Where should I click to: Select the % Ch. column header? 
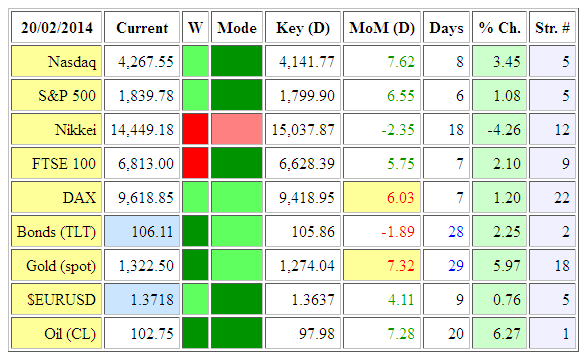[x=500, y=27]
